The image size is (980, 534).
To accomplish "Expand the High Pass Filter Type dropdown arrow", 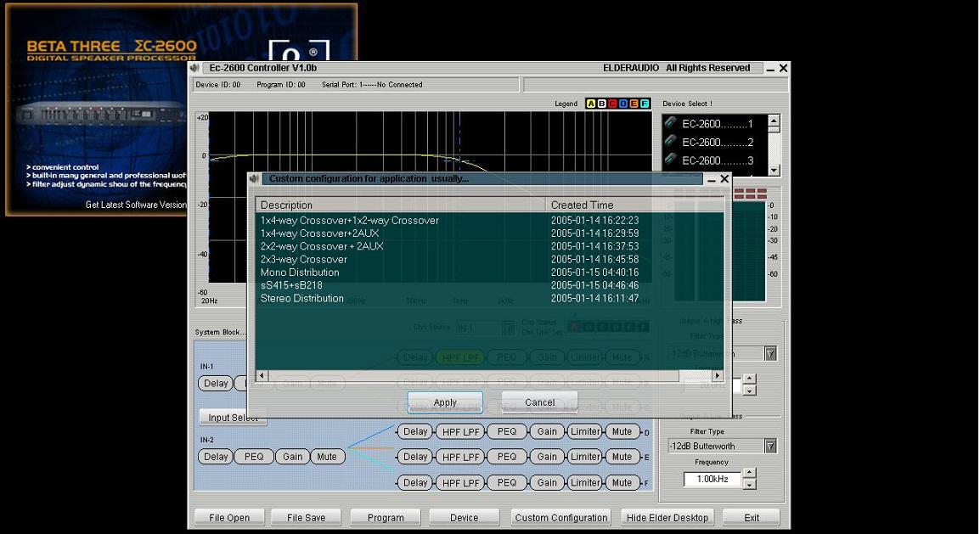I will 770,353.
